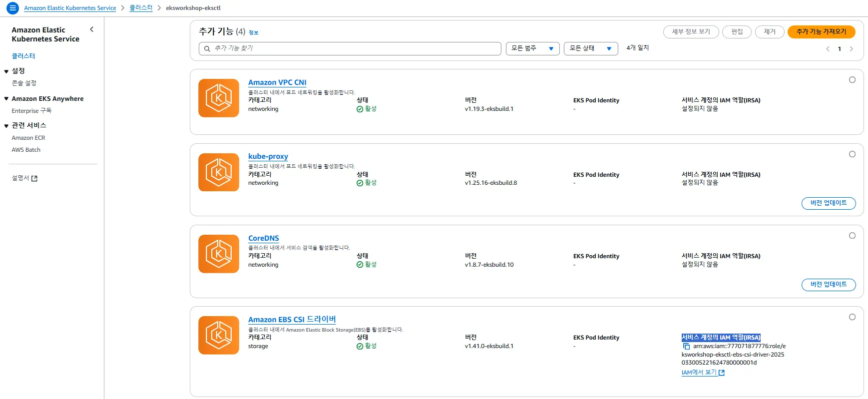Click version text v1.41.0-eksbuild.1

pyautogui.click(x=489, y=346)
